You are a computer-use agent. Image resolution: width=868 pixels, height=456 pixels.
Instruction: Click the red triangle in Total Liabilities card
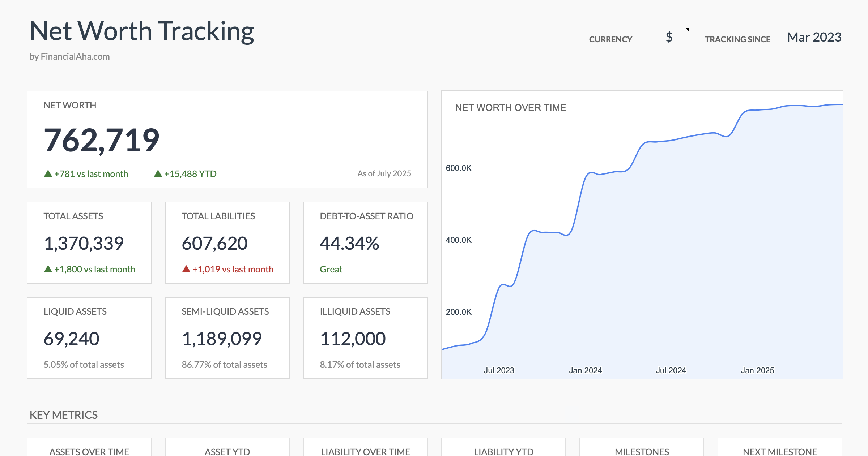(x=186, y=269)
